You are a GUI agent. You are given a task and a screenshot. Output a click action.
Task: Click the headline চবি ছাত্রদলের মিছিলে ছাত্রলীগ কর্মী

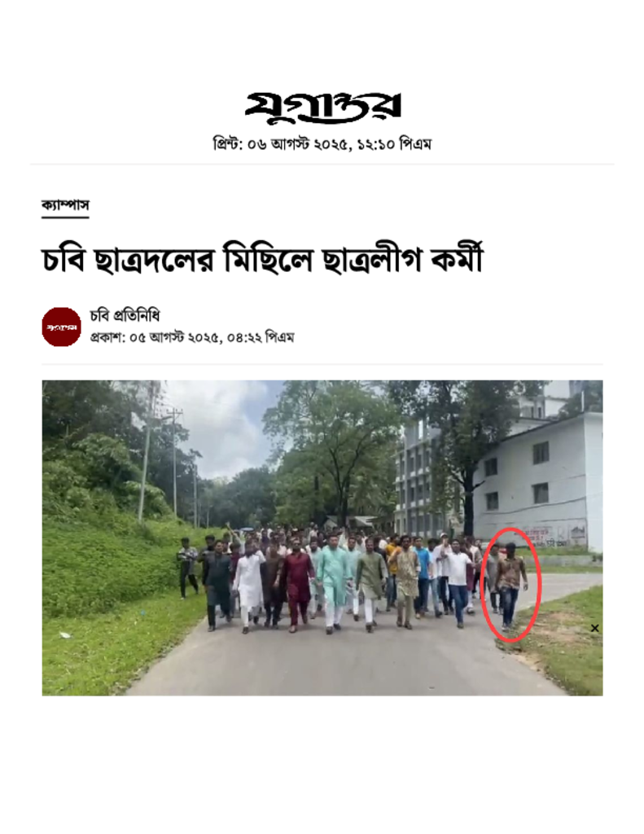coord(262,261)
